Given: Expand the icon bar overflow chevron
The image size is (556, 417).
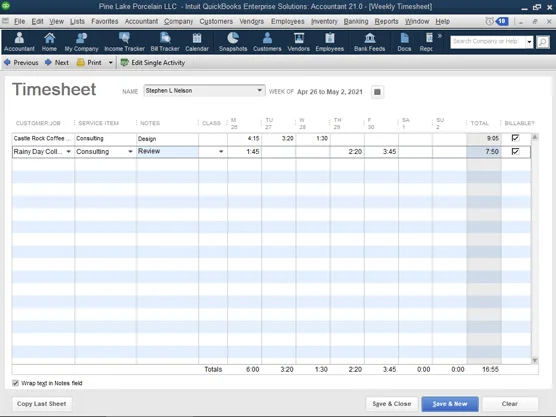Looking at the screenshot, I should (x=440, y=36).
